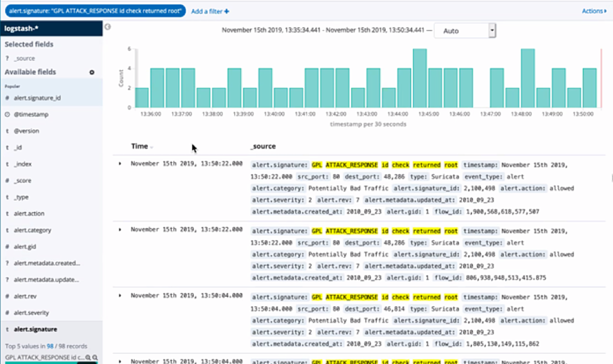Select the alert.rev field in the sidebar
The width and height of the screenshot is (613, 364).
point(52,296)
